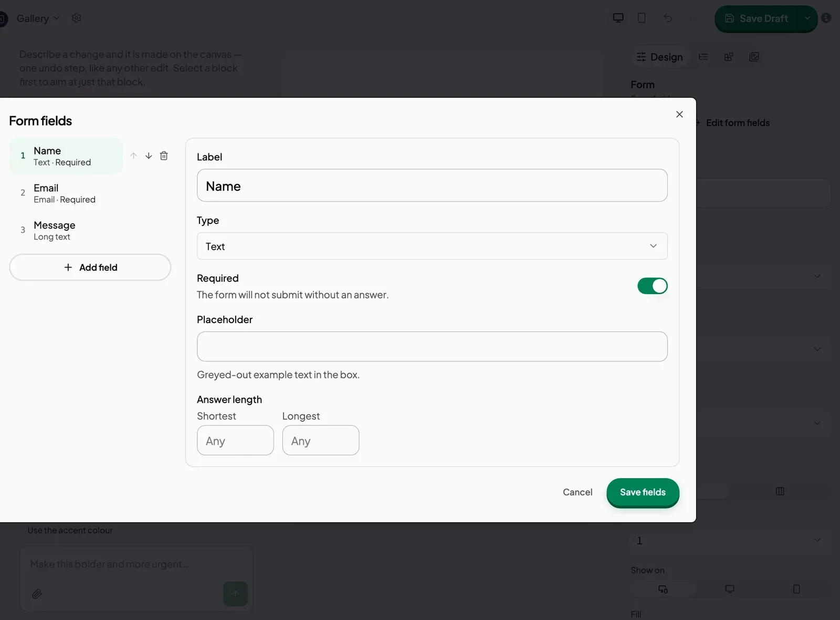Open settings gear next to Gallery
Viewport: 840px width, 620px height.
[x=77, y=18]
